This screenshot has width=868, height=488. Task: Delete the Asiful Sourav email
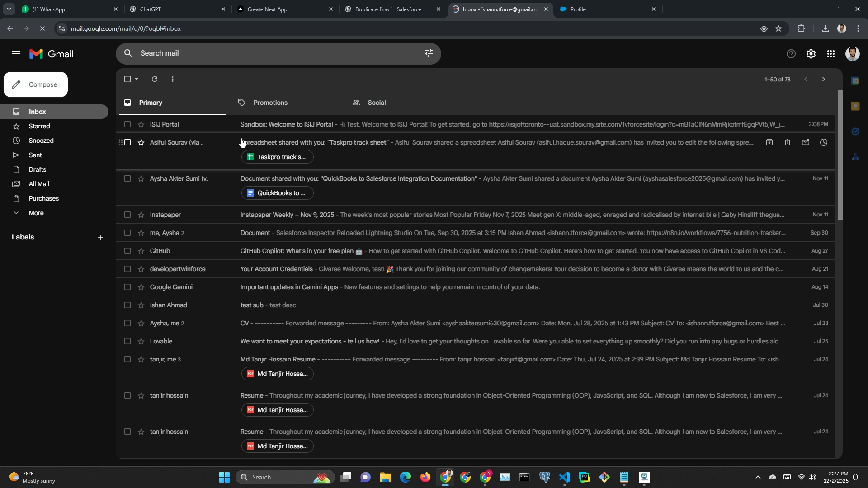788,143
